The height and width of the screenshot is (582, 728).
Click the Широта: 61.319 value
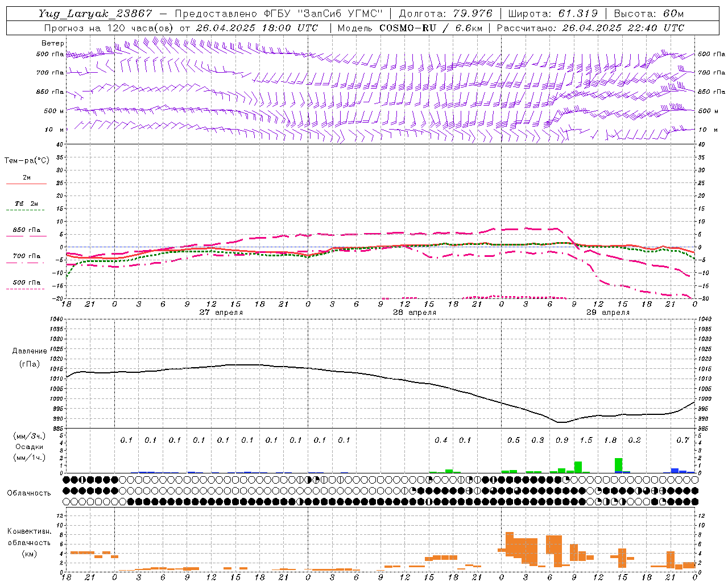(553, 14)
